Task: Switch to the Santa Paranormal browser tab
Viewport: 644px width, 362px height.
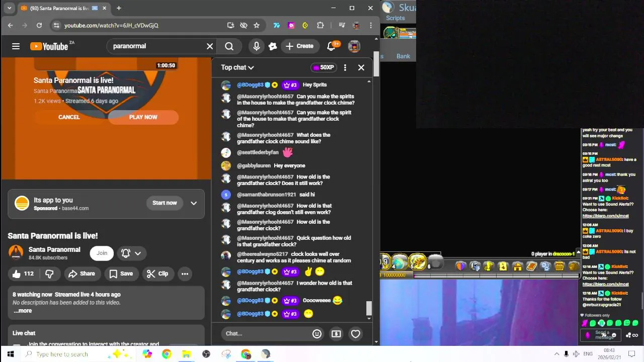Action: pos(63,8)
